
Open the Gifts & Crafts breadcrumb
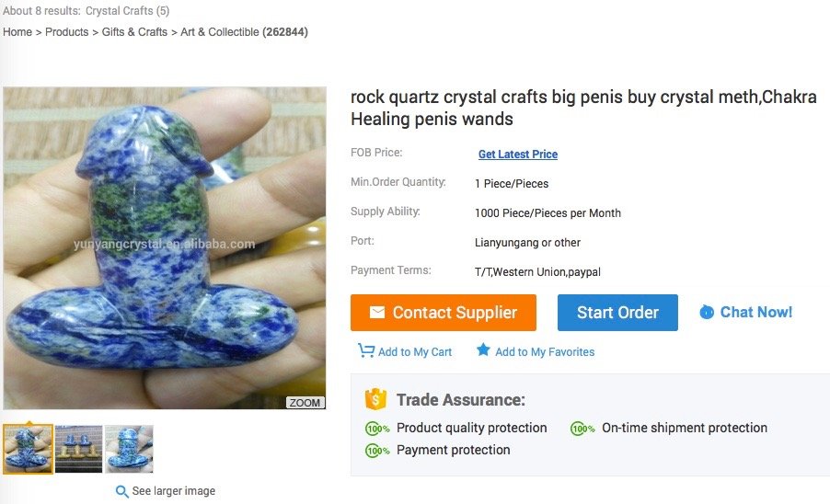pyautogui.click(x=134, y=32)
